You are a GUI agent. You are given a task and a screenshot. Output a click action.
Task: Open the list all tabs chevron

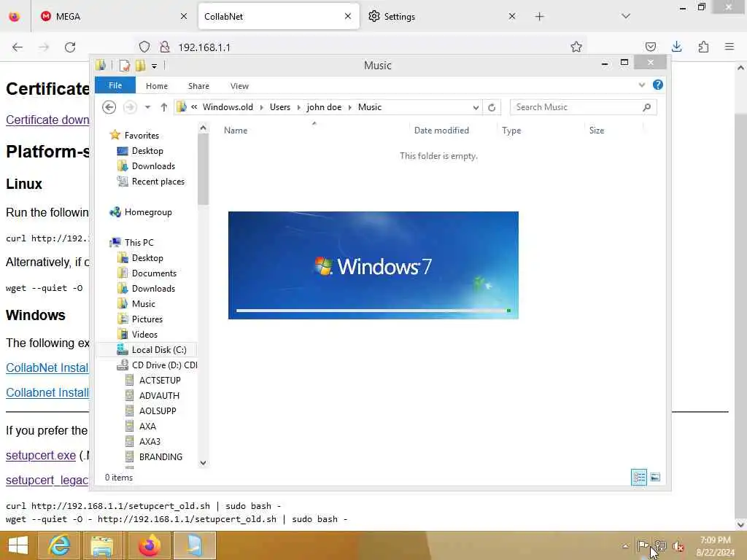click(626, 16)
